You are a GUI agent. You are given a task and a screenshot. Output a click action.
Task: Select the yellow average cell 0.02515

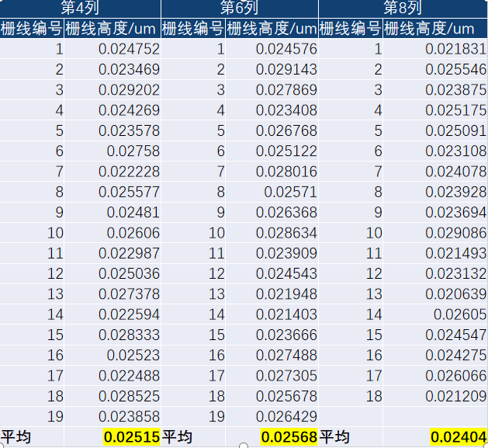[131, 437]
